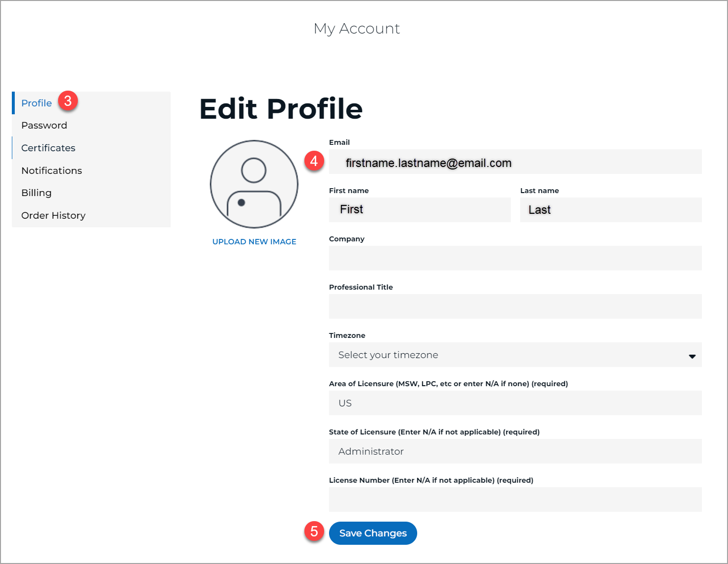Click the empty Company field
Image resolution: width=728 pixels, height=564 pixels.
[x=515, y=259]
